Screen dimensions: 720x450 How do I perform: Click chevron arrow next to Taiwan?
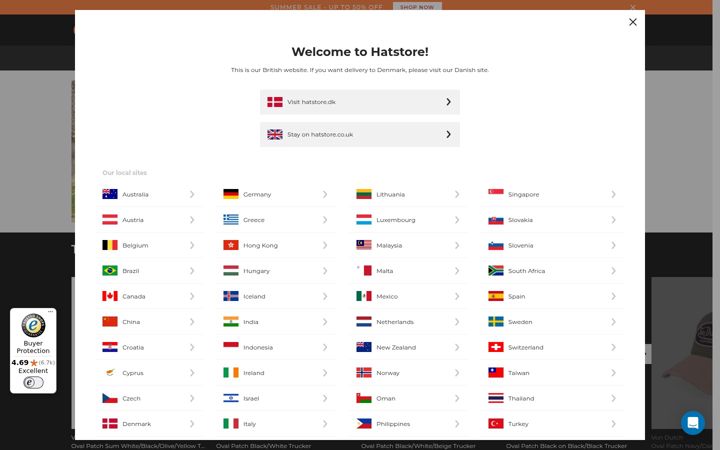613,373
